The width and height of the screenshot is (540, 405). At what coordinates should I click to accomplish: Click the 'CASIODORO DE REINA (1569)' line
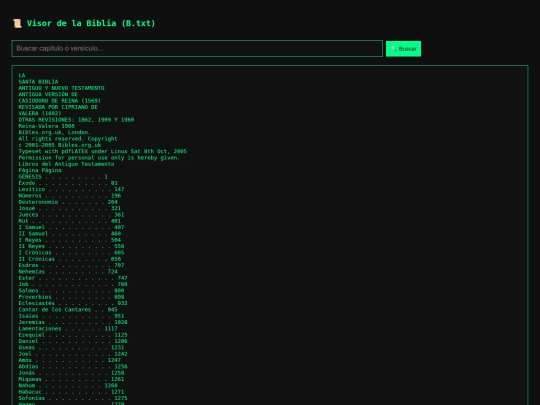pyautogui.click(x=60, y=101)
